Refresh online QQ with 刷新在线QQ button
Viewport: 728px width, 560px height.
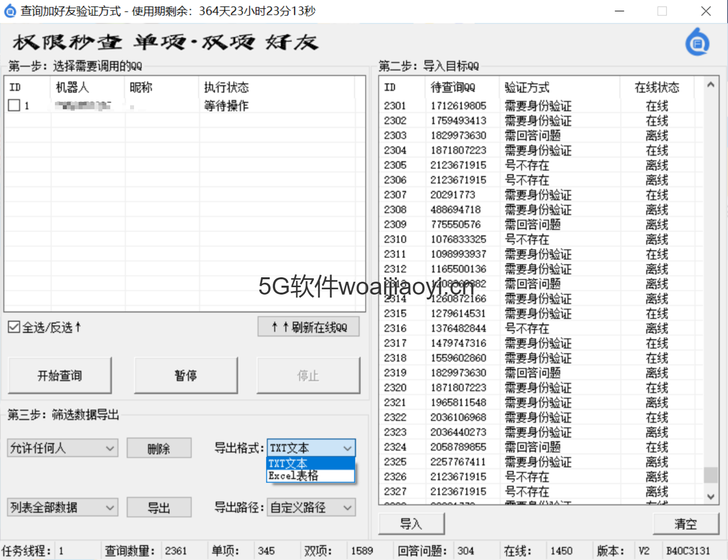point(309,327)
